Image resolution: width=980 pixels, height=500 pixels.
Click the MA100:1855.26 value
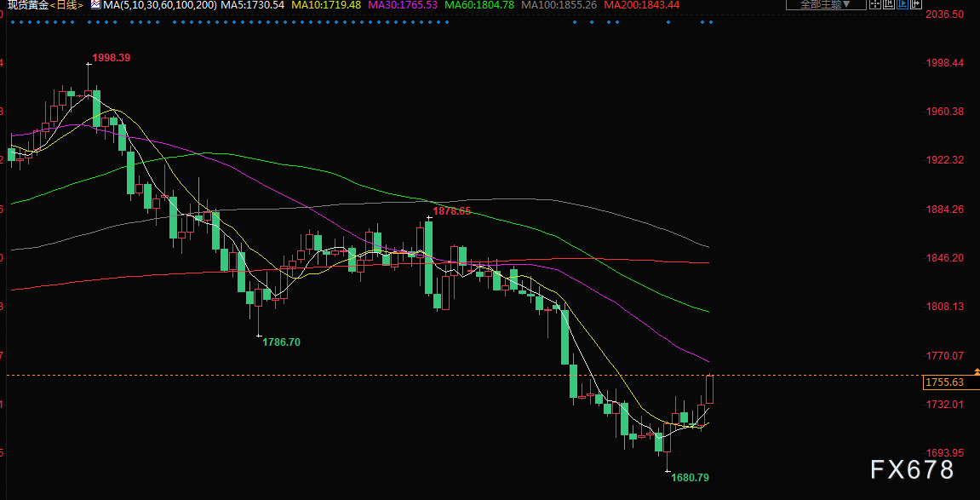pos(559,5)
